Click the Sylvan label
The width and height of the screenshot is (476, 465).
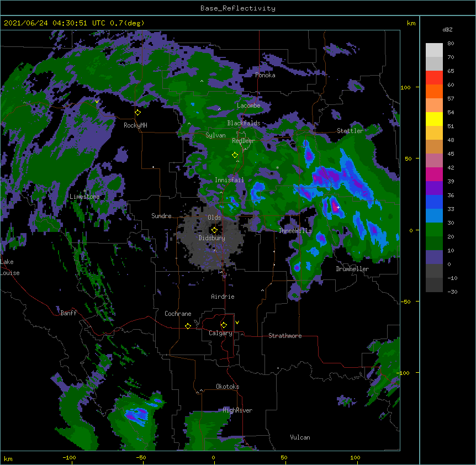pos(215,135)
